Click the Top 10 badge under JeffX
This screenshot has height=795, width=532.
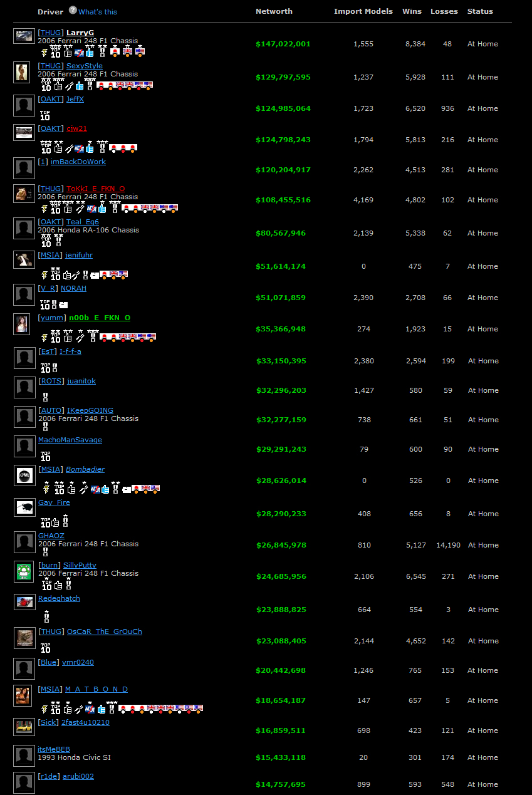pos(45,116)
